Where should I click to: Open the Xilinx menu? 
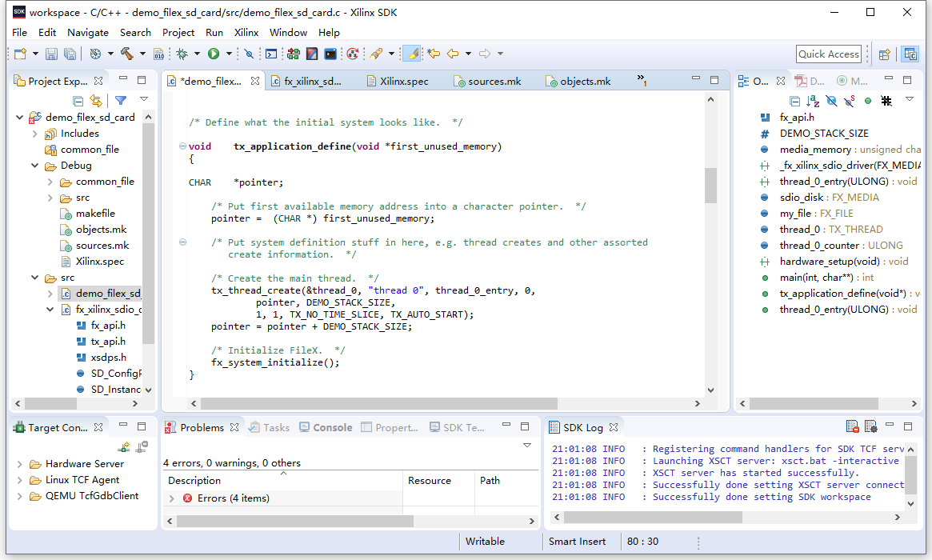point(246,33)
